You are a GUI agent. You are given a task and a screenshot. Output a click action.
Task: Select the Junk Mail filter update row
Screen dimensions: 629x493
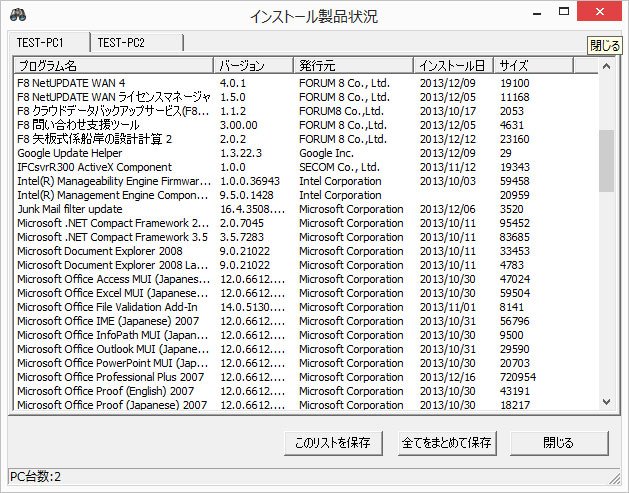(306, 209)
